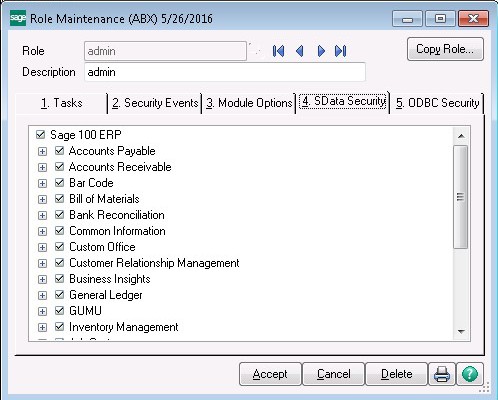This screenshot has width=498, height=400.
Task: Click the Cancel button
Action: tap(333, 374)
